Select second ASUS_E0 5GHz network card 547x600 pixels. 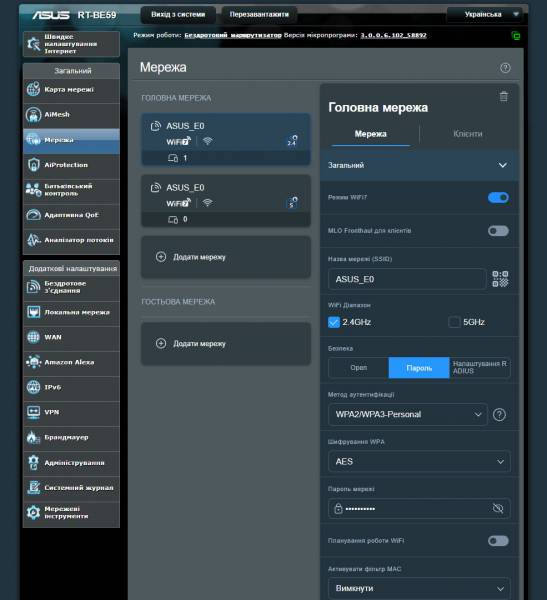click(226, 201)
